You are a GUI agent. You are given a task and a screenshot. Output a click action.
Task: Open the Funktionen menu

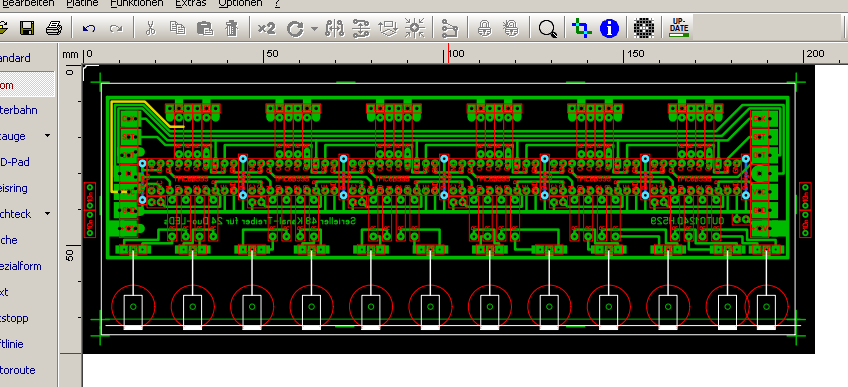click(137, 3)
